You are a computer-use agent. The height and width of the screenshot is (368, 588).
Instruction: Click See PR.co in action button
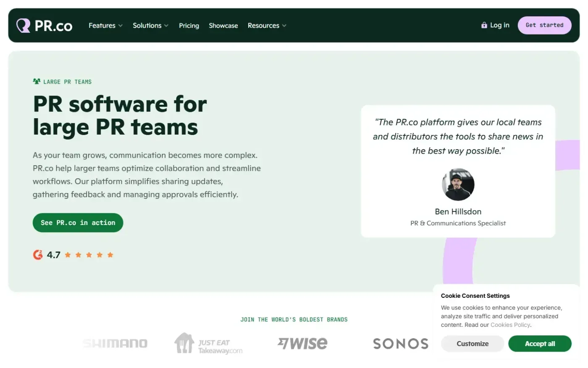click(x=78, y=222)
